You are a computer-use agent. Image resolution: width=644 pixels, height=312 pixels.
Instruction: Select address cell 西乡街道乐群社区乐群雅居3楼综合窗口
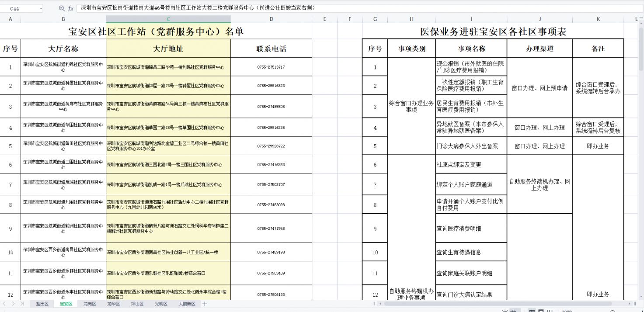pos(168,273)
